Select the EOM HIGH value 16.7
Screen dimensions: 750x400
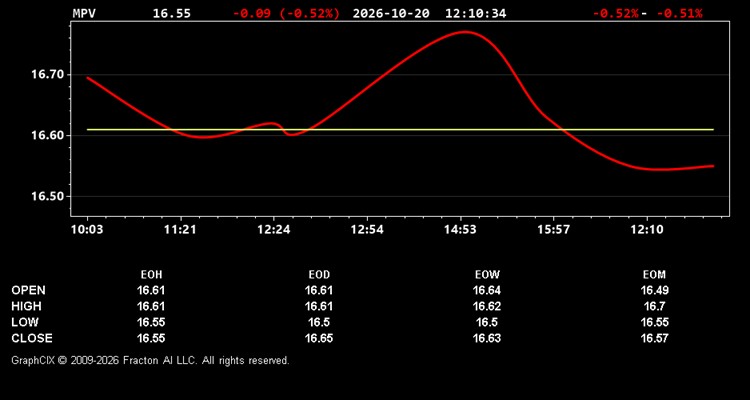pyautogui.click(x=654, y=306)
